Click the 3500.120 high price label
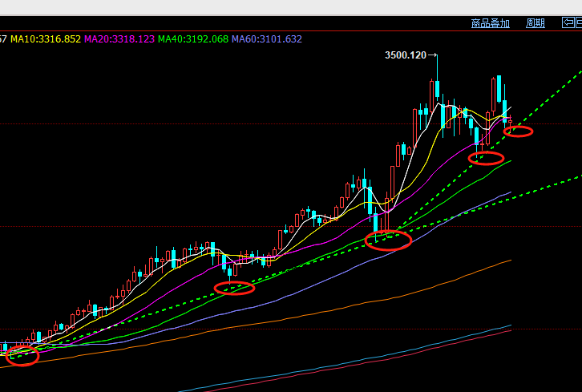The width and height of the screenshot is (582, 392). click(x=406, y=55)
